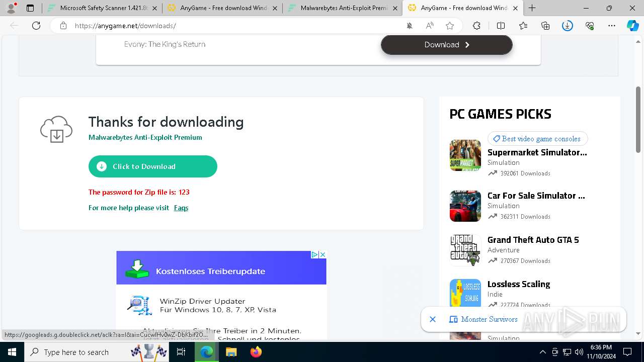Open the Lossless Scaling link
The width and height of the screenshot is (644, 362).
point(519,284)
